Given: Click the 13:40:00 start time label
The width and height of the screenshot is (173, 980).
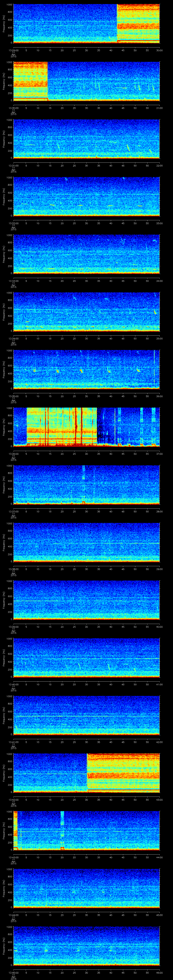Looking at the screenshot, I should 13,684.
